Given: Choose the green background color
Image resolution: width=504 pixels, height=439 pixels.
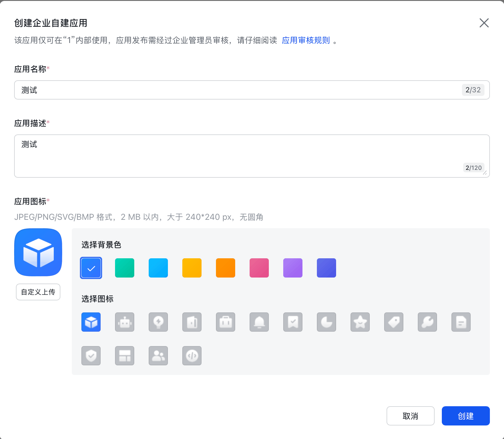Looking at the screenshot, I should (125, 268).
